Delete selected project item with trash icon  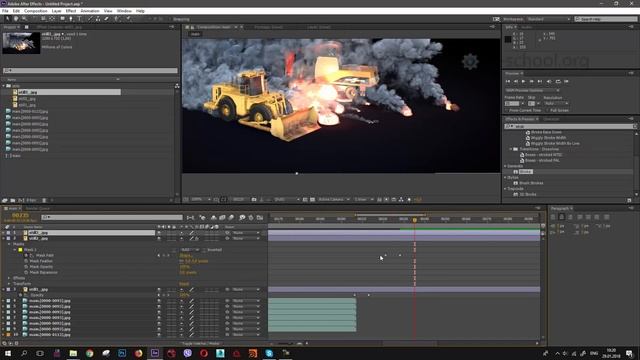point(44,200)
